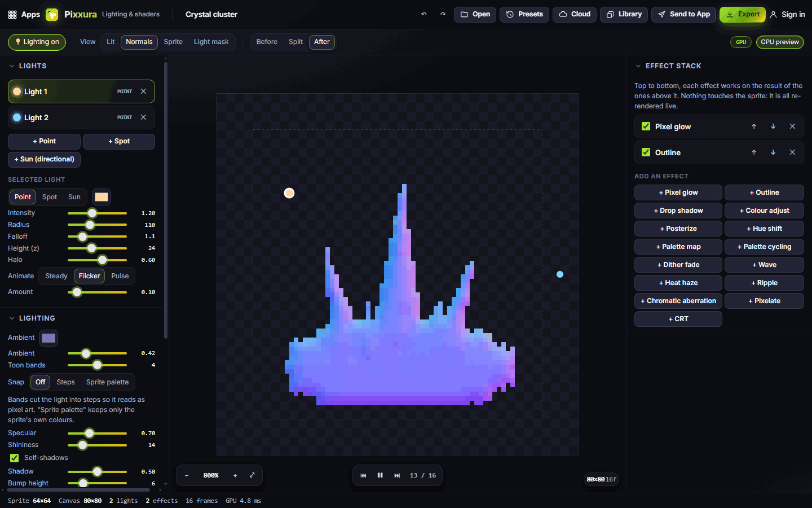The width and height of the screenshot is (812, 508).
Task: Open the selected light color swatch
Action: (x=101, y=197)
